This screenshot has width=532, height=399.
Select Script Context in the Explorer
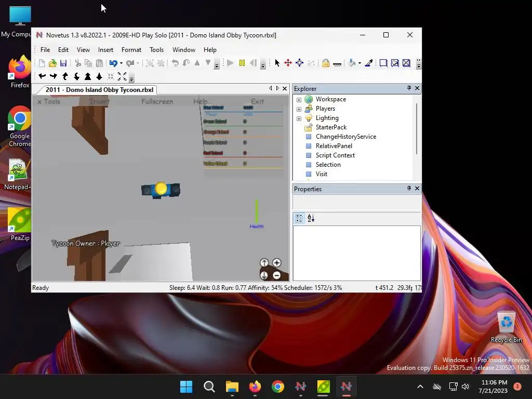(335, 155)
